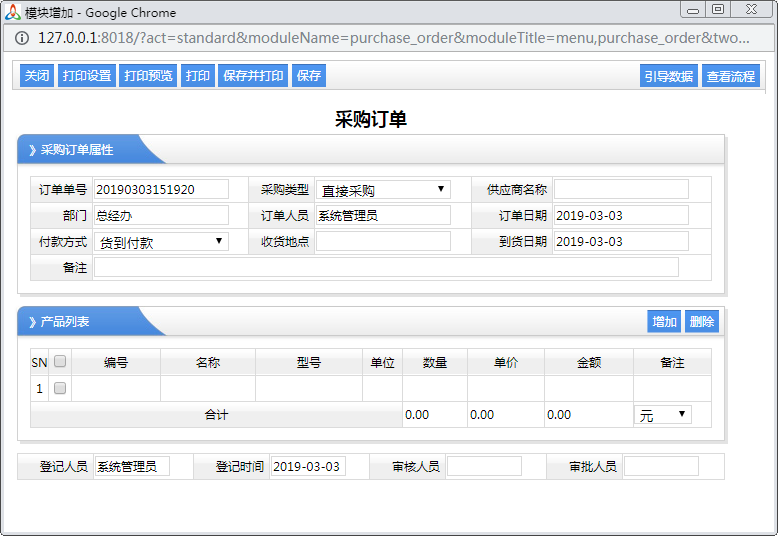Collapse the 采购订单属性 section header
Screen dimensions: 778x536
[76, 150]
